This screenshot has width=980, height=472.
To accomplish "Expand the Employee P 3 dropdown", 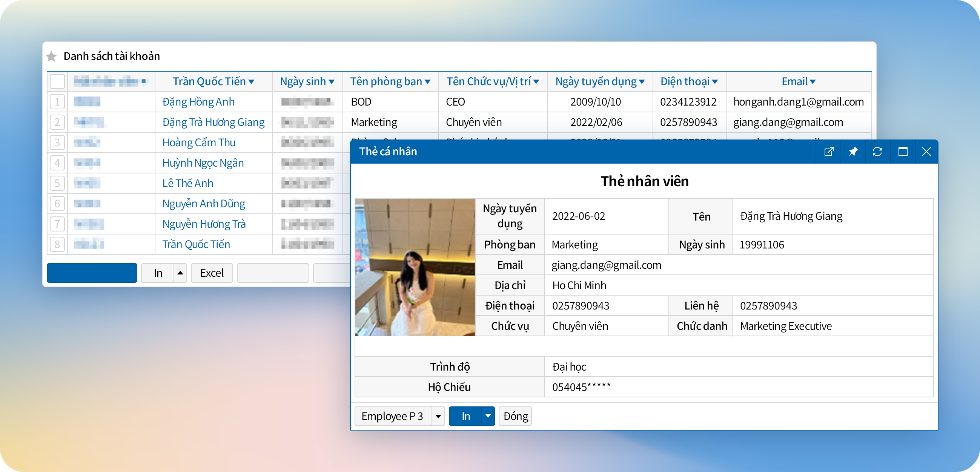I will pyautogui.click(x=438, y=416).
